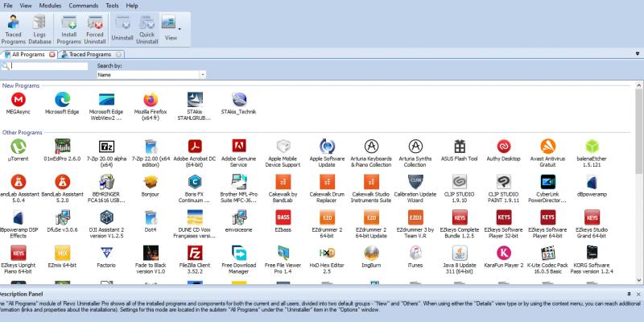Close the All Programs tab
The height and width of the screenshot is (322, 644).
click(52, 54)
